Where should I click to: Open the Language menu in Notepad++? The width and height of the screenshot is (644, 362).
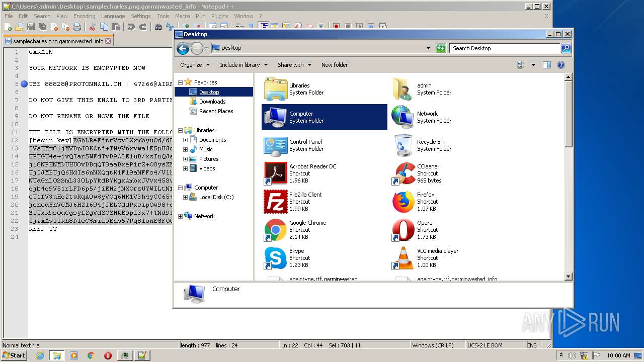point(113,16)
